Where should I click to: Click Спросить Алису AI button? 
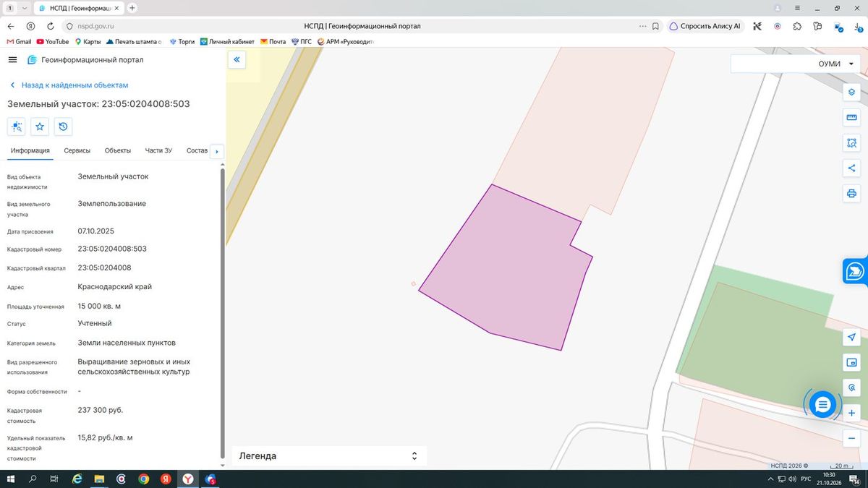pyautogui.click(x=705, y=26)
